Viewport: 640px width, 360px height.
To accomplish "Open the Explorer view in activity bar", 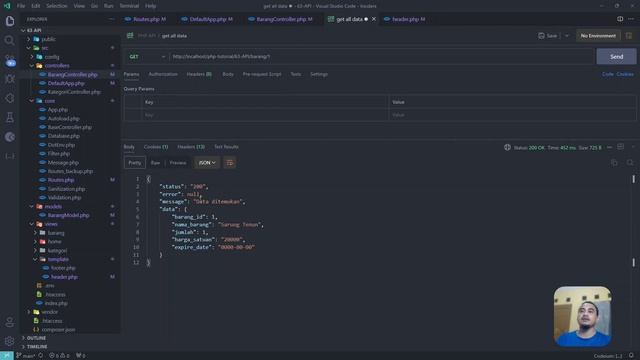I will click(10, 21).
